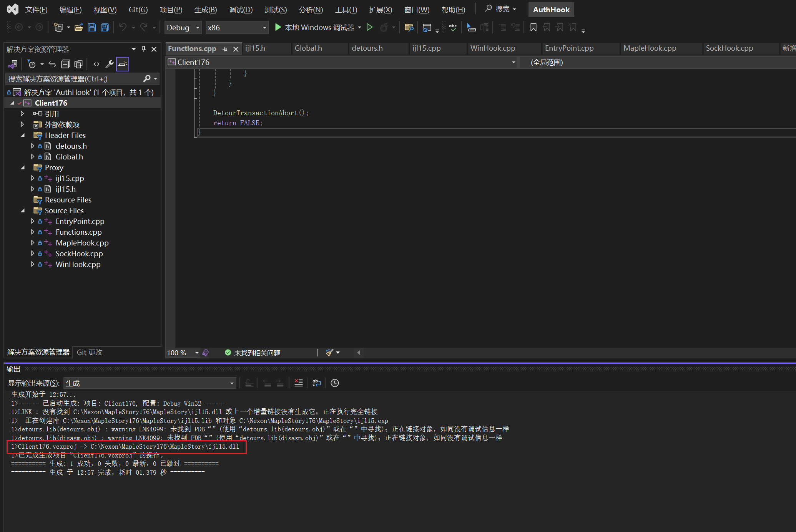The image size is (796, 532).
Task: Click the Save All icon
Action: point(105,27)
